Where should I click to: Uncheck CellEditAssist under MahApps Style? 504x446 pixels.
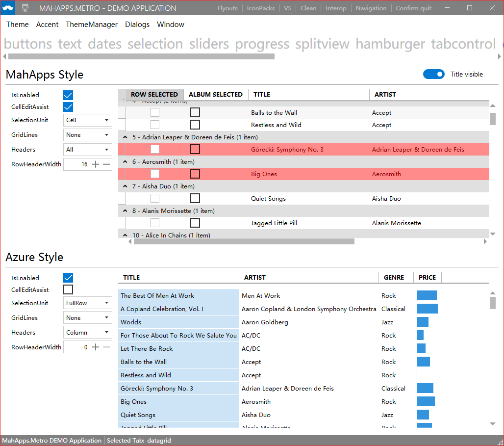tap(68, 106)
